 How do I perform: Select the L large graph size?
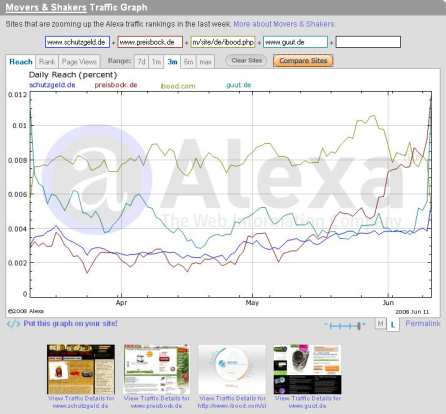[393, 324]
